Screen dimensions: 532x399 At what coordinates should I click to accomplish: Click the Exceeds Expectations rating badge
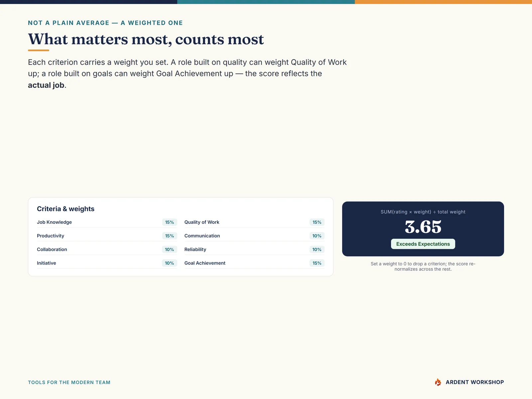pyautogui.click(x=423, y=244)
